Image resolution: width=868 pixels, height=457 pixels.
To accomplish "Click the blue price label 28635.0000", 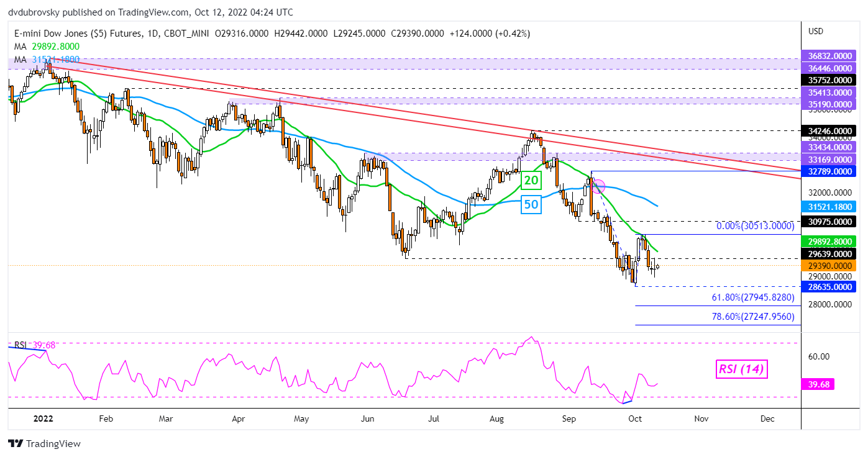I will pyautogui.click(x=829, y=287).
